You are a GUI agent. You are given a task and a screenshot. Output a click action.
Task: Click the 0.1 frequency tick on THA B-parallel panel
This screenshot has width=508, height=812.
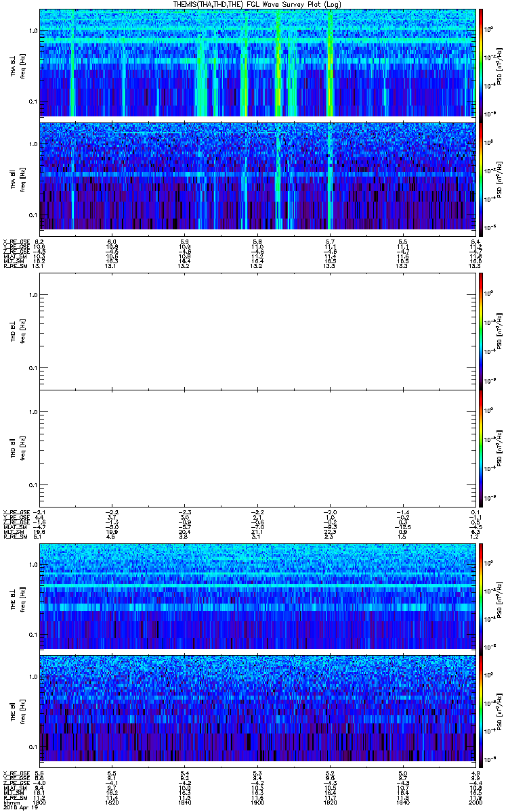coord(33,215)
